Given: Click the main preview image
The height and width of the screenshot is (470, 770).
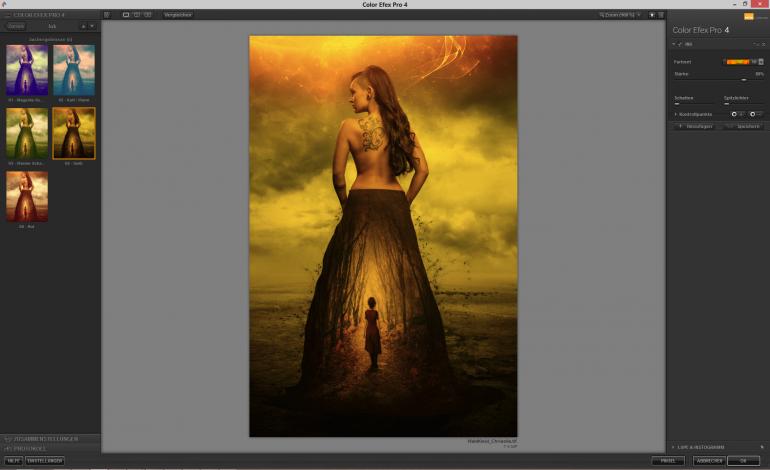Looking at the screenshot, I should point(383,236).
